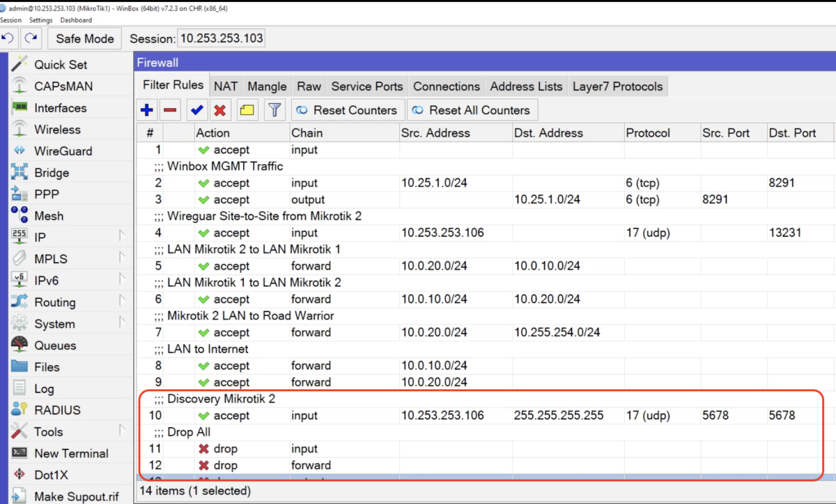Open RADIUS in sidebar
This screenshot has height=504, width=836.
coord(57,410)
